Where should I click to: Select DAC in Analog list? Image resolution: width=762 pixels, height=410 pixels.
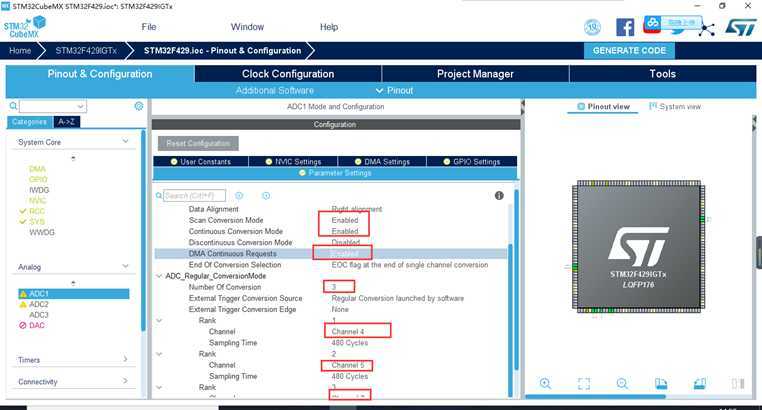tap(36, 325)
